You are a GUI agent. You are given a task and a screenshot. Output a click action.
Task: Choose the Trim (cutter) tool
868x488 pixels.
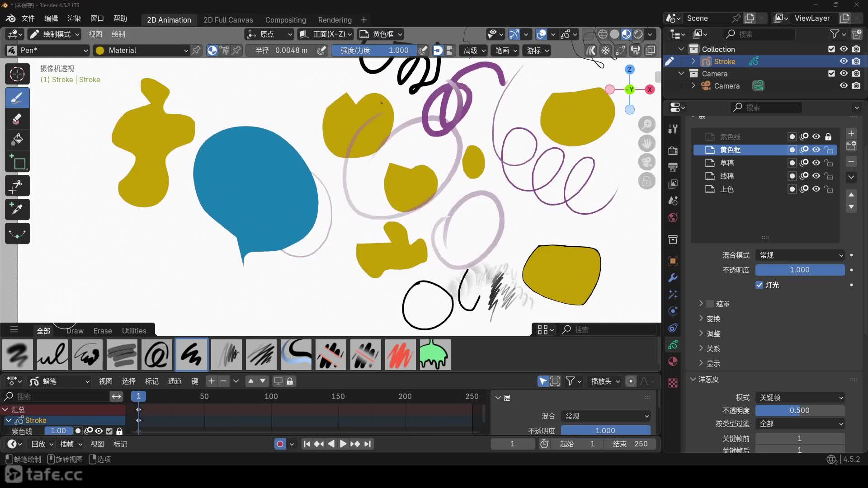coord(17,185)
